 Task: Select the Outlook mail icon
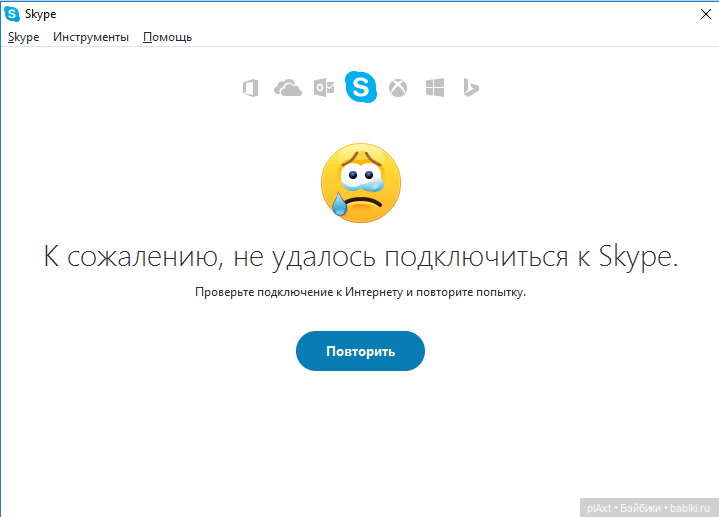[x=324, y=88]
